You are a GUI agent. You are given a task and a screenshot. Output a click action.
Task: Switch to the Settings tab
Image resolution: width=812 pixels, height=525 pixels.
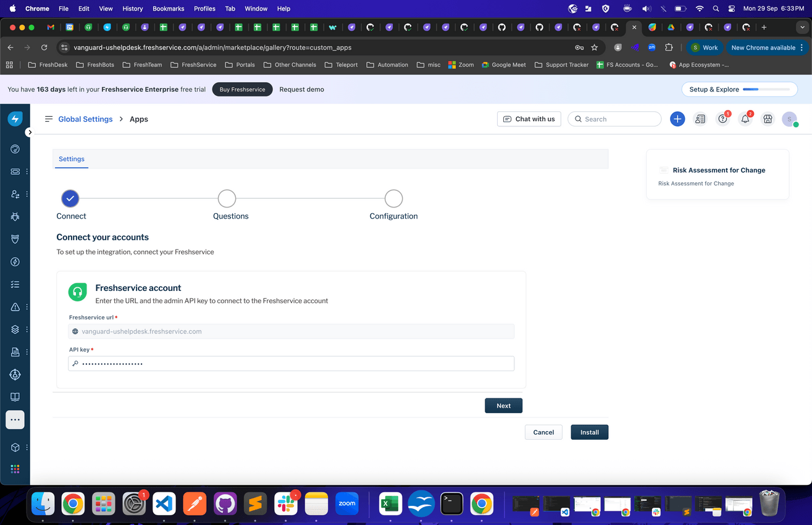71,159
